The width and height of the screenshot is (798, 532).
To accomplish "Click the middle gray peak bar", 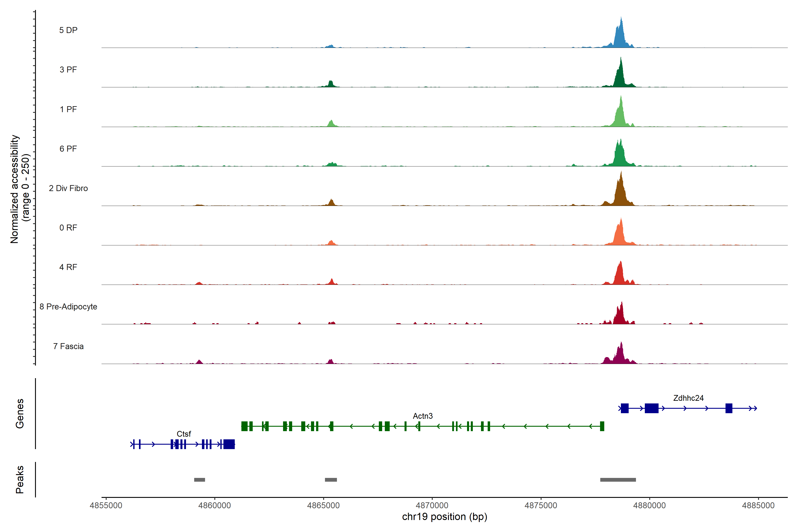I will [x=331, y=480].
